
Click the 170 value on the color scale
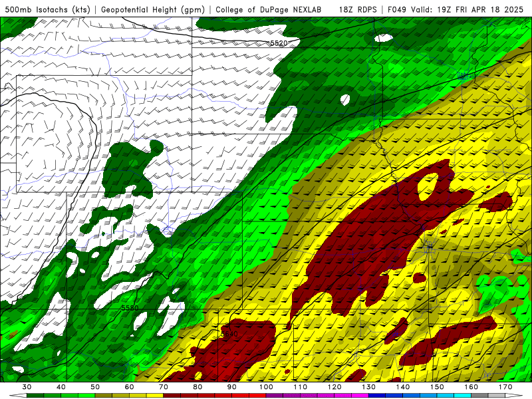pyautogui.click(x=505, y=387)
